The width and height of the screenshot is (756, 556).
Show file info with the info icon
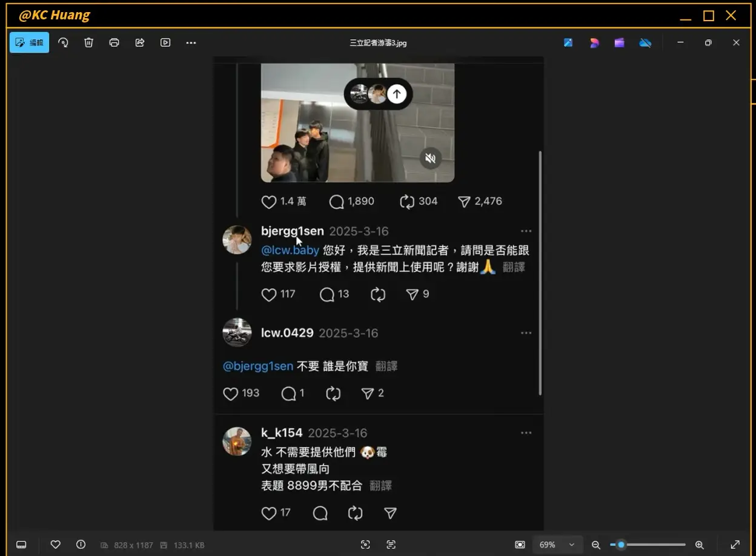coord(81,544)
